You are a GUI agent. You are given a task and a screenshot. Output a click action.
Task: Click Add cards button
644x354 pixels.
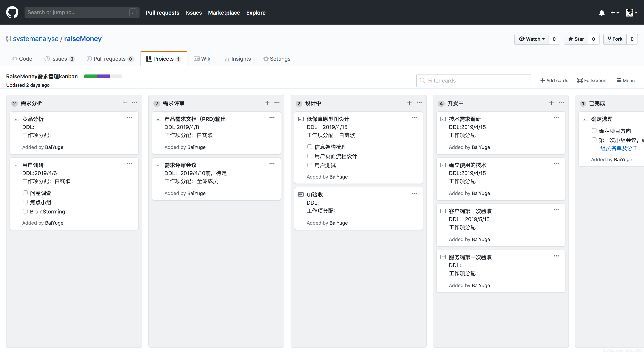pyautogui.click(x=554, y=80)
